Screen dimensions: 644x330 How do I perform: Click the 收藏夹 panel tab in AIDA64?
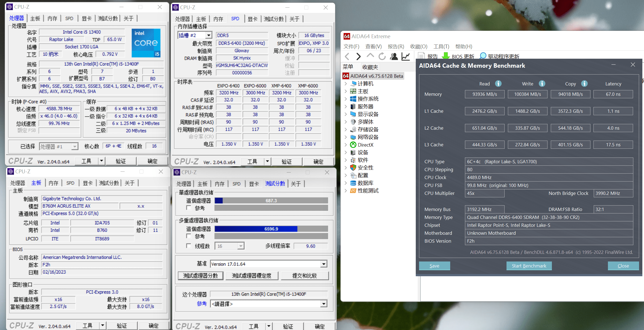click(x=370, y=67)
